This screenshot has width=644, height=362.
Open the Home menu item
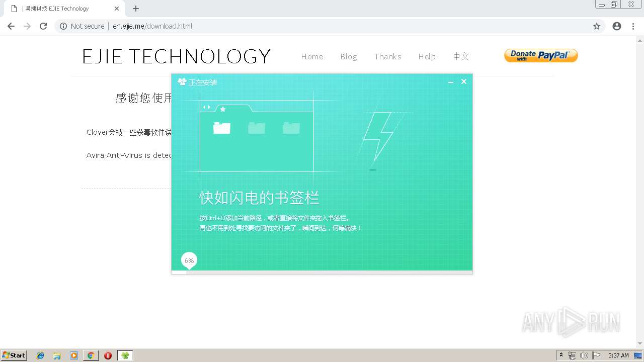pos(312,56)
